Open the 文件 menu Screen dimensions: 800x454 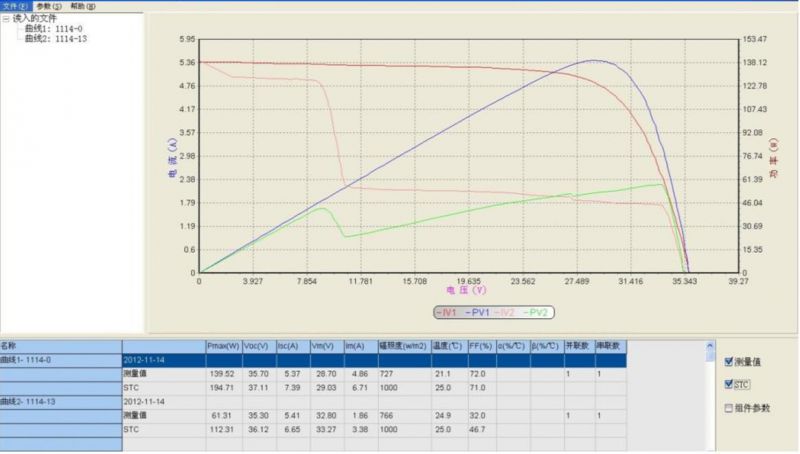[x=15, y=5]
